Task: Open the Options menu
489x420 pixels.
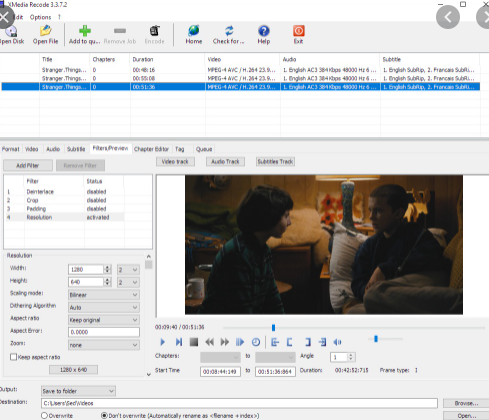Action: pyautogui.click(x=40, y=17)
